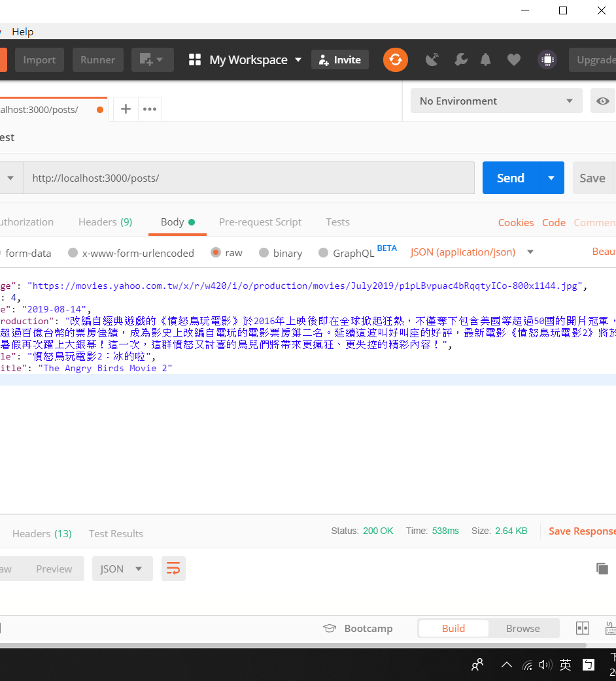Click the Invite button

(339, 59)
